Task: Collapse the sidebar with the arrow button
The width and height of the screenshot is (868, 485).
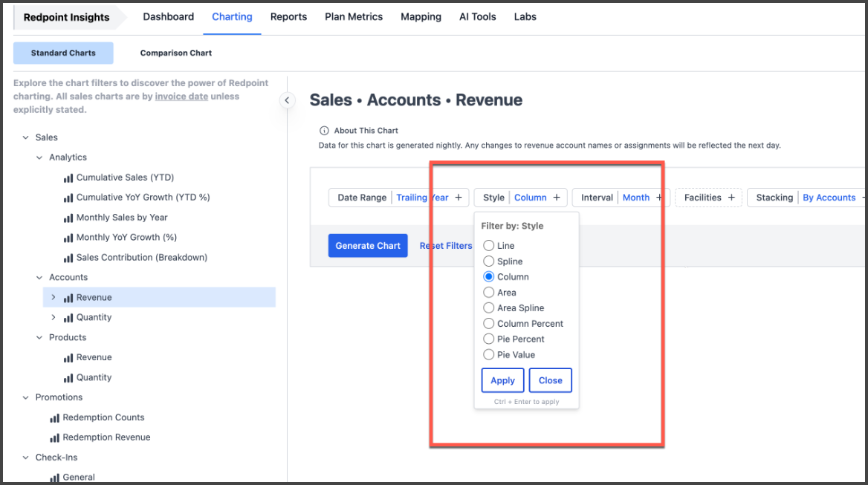Action: (288, 100)
